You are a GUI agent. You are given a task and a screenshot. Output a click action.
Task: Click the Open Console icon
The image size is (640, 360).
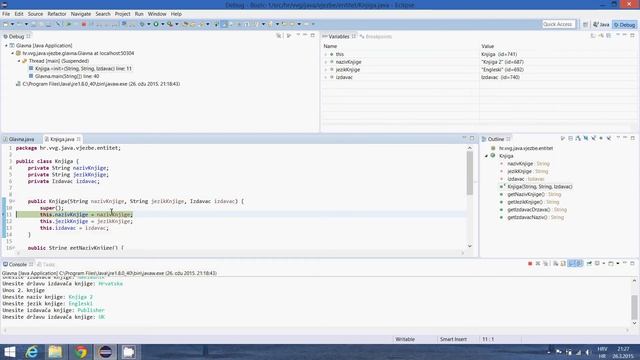(611, 264)
